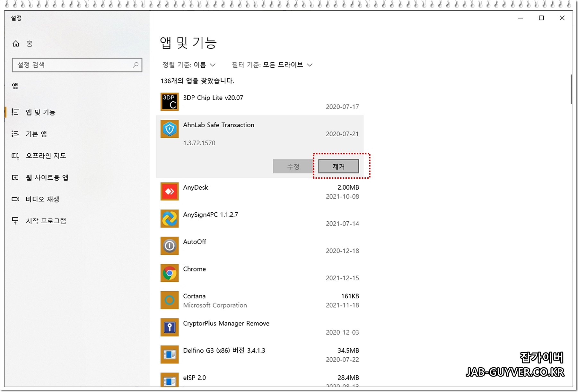Maximize the 설정 window

click(541, 18)
